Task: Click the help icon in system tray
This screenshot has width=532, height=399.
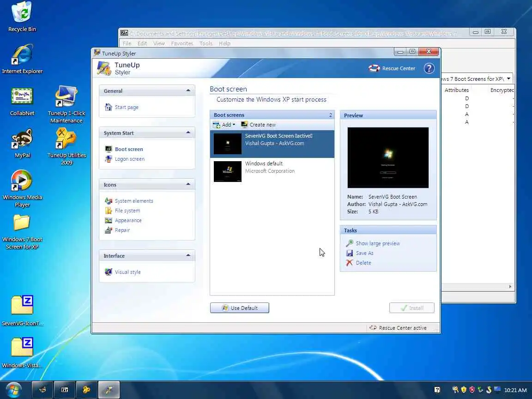Action: point(437,390)
